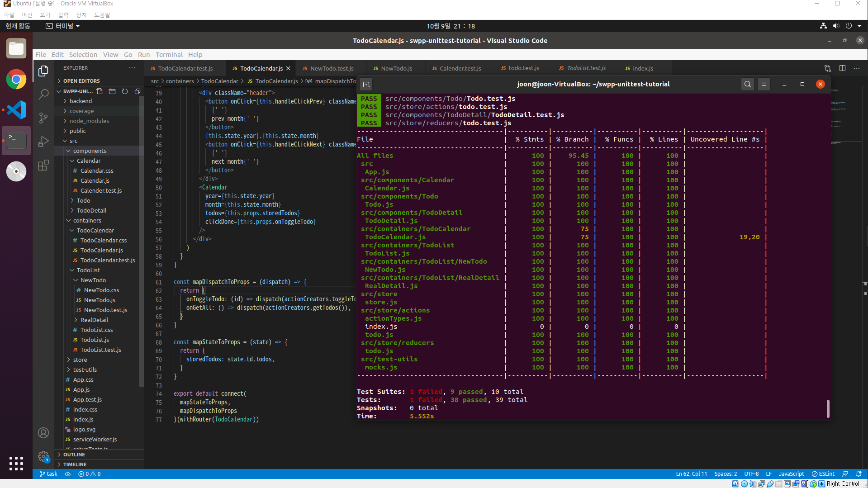Open Source Control view icon
Screen dimensions: 868x488
[x=43, y=118]
